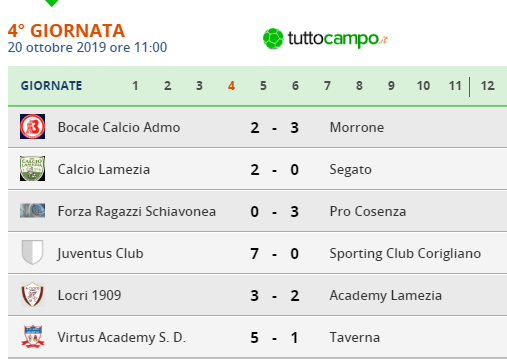507x362 pixels.
Task: Click the Forza Ragazzi Schiavonea logo image
Action: tap(32, 211)
